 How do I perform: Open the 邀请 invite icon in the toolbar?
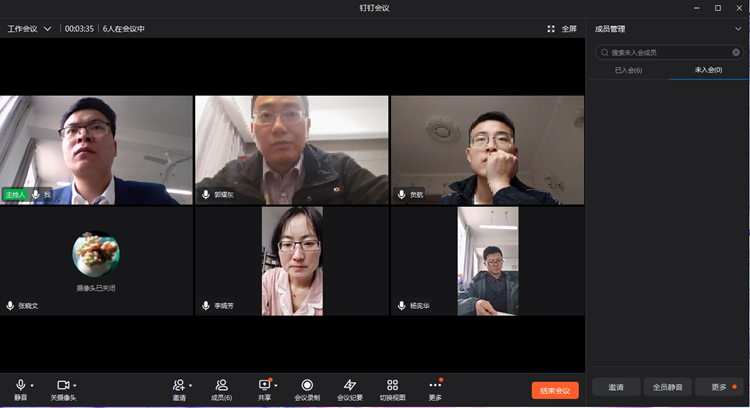pos(178,386)
